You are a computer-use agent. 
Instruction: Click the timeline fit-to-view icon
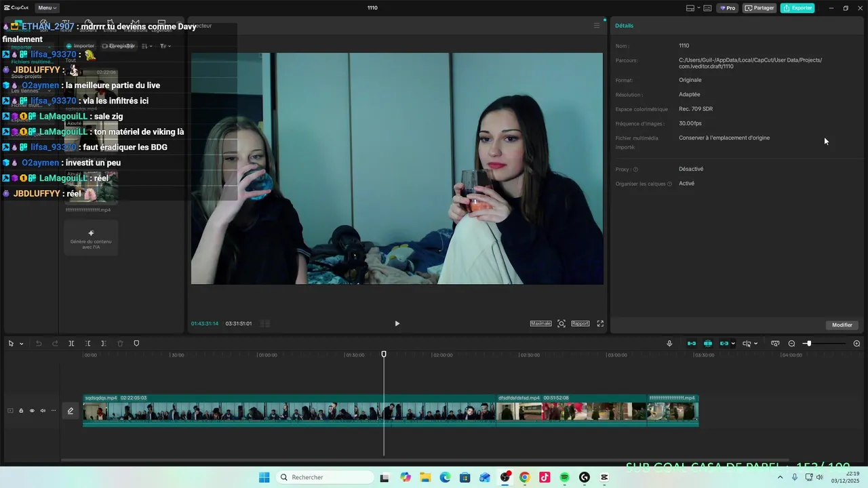(x=775, y=344)
